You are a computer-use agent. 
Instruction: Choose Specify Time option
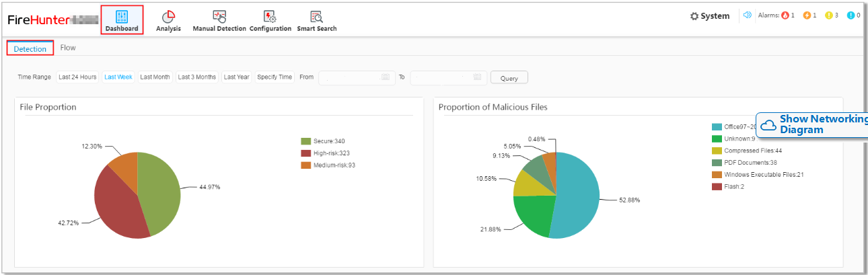(x=275, y=77)
